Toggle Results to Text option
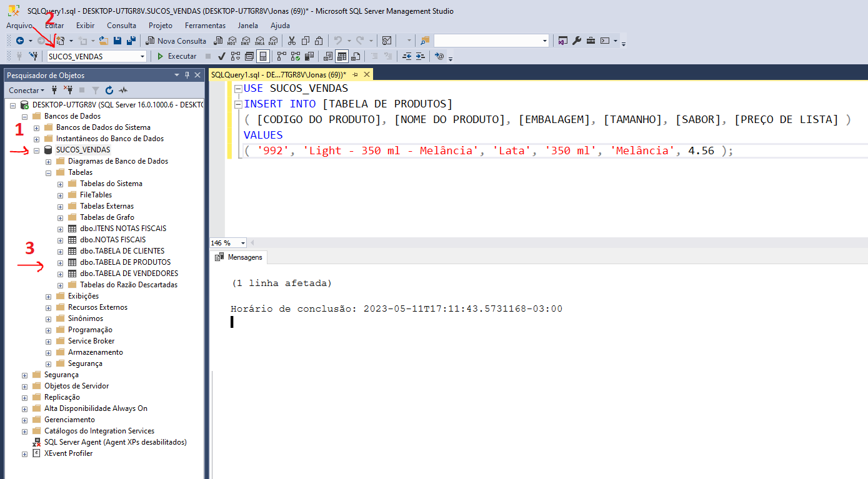Screen dimensions: 868x479 328,56
